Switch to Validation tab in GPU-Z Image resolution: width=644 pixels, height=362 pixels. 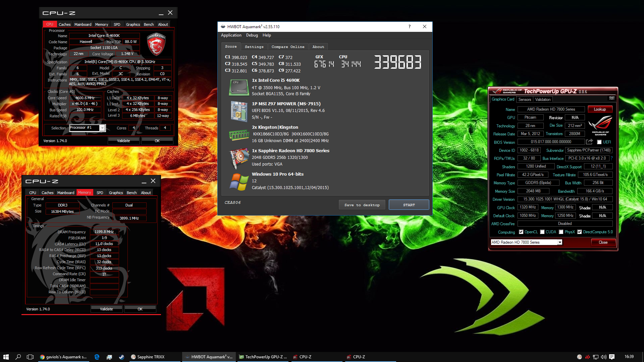pyautogui.click(x=543, y=100)
